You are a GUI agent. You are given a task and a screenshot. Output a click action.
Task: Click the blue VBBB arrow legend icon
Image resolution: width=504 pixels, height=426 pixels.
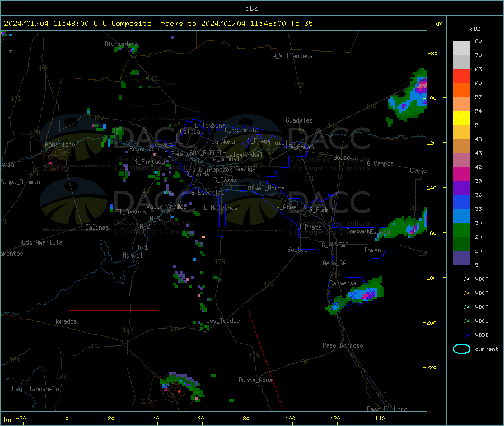click(461, 335)
